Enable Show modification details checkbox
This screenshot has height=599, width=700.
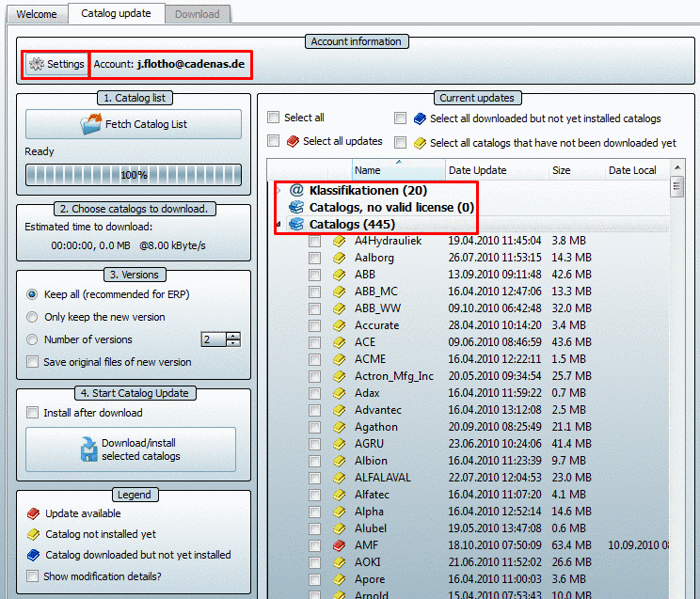[32, 576]
